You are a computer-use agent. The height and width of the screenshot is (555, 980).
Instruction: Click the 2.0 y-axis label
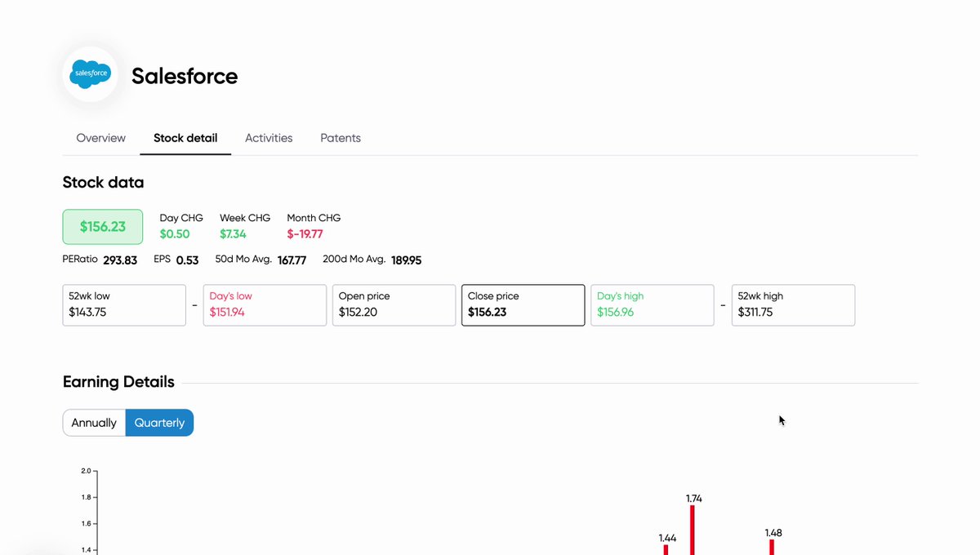tap(86, 471)
